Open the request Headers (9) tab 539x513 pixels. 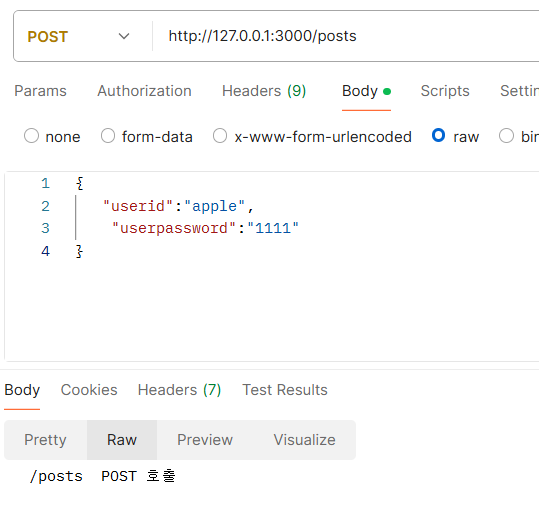tap(264, 91)
